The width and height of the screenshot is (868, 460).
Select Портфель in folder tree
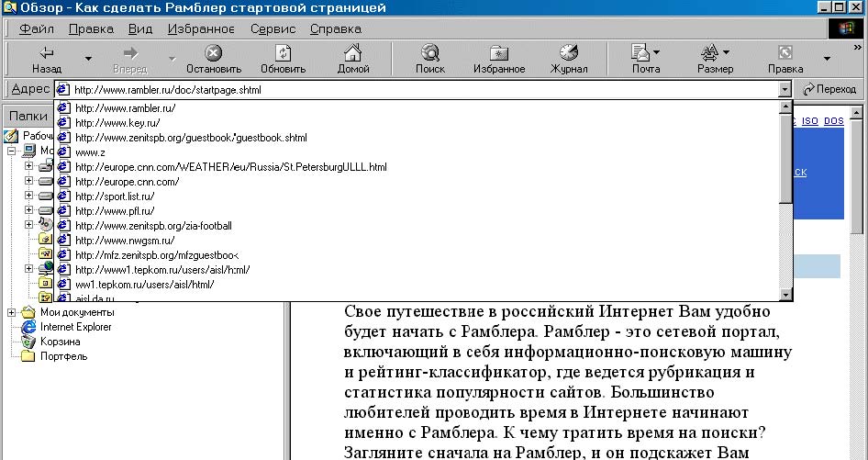click(63, 356)
